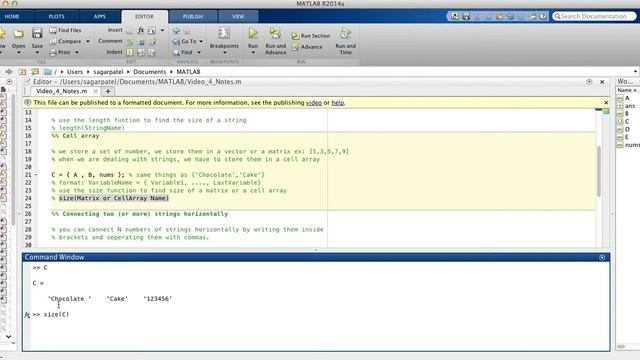Viewport: 640px width, 360px height.
Task: Click the Breakpoints icon
Action: coord(224,33)
